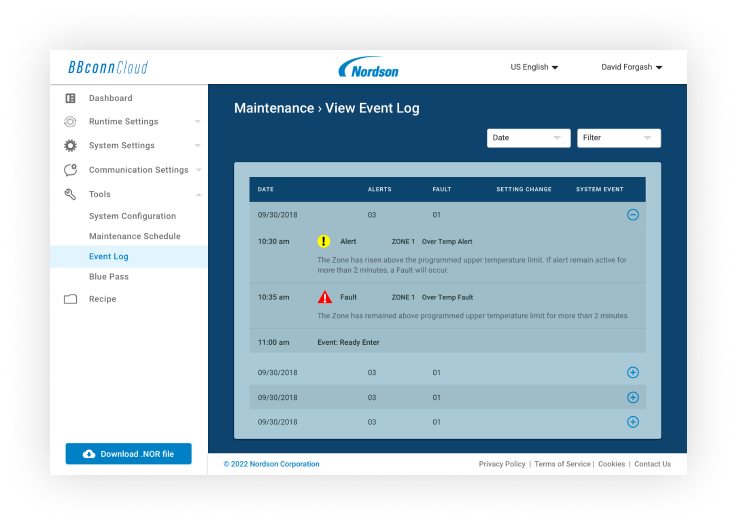
Task: Open Blue Pass menu item
Action: click(109, 277)
